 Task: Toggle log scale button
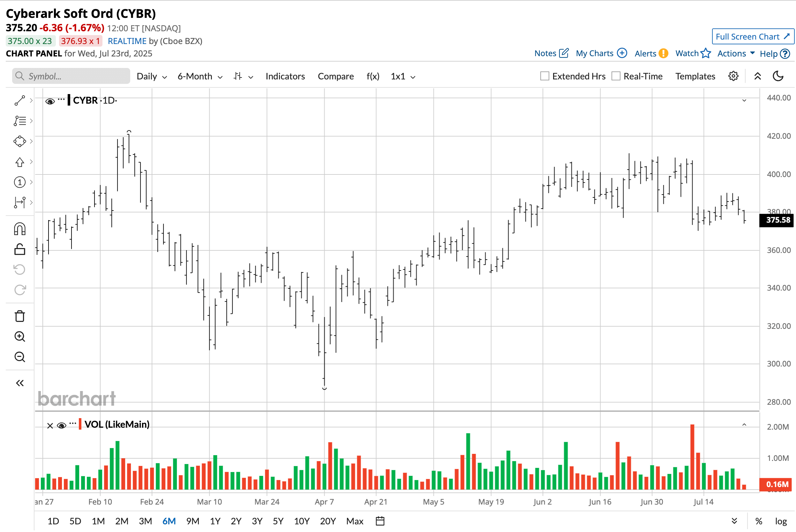pos(781,521)
